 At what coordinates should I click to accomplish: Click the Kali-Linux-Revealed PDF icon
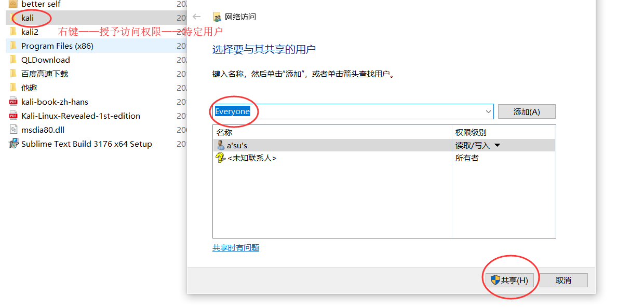(14, 116)
